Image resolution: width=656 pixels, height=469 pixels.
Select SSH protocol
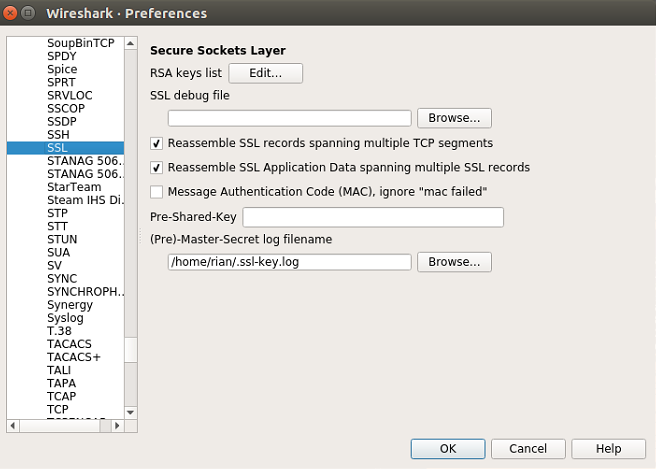(x=58, y=135)
